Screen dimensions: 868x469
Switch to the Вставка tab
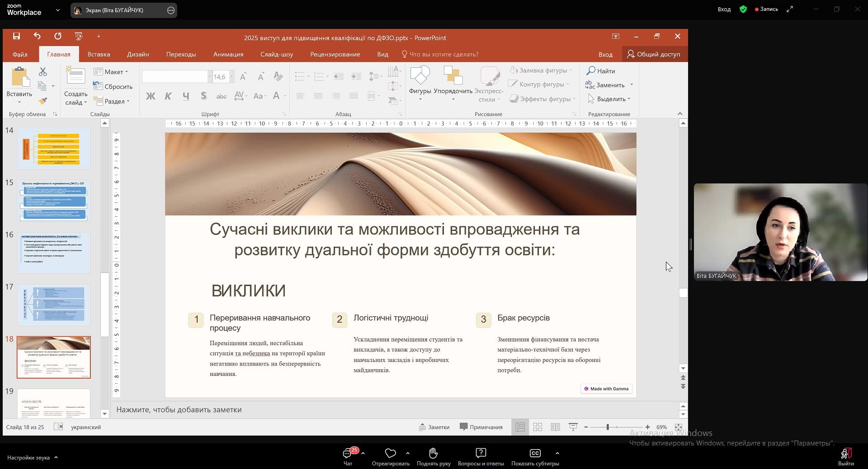99,54
